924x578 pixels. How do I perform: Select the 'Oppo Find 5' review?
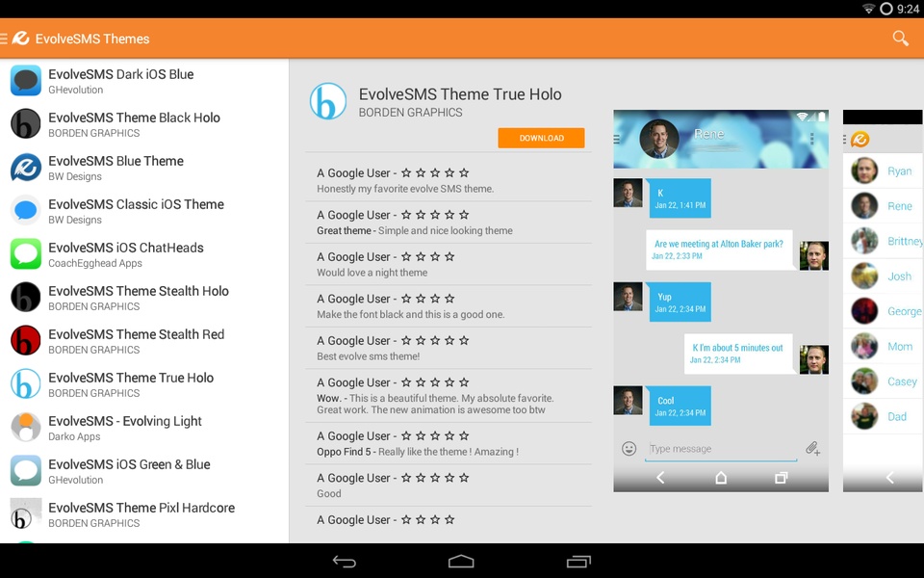click(449, 443)
